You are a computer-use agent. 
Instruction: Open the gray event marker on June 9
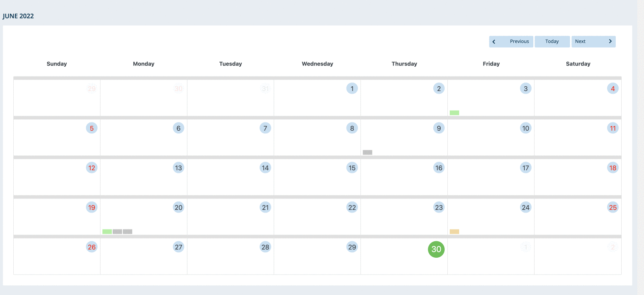click(x=367, y=152)
